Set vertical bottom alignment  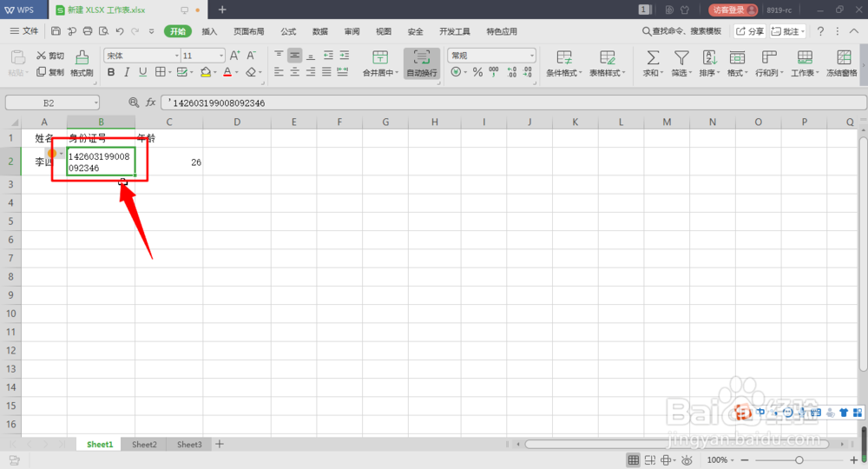click(311, 56)
